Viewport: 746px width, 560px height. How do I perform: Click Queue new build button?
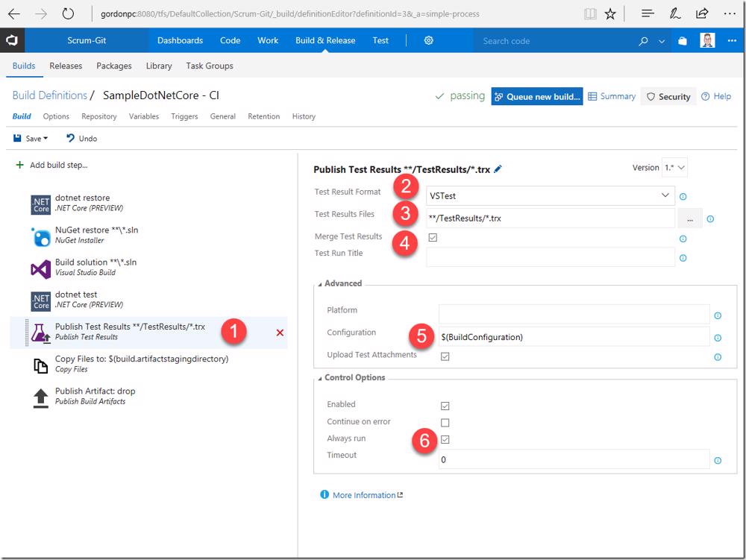click(536, 96)
